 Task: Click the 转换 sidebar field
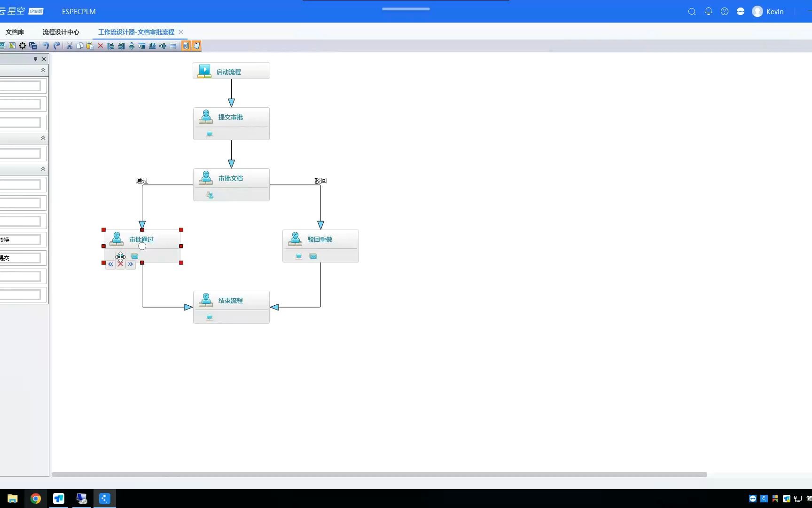click(x=20, y=239)
